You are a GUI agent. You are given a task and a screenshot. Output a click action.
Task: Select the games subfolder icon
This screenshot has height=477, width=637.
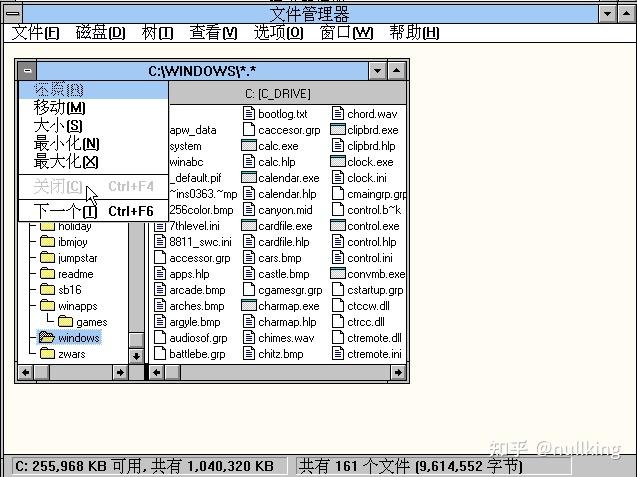pyautogui.click(x=65, y=322)
